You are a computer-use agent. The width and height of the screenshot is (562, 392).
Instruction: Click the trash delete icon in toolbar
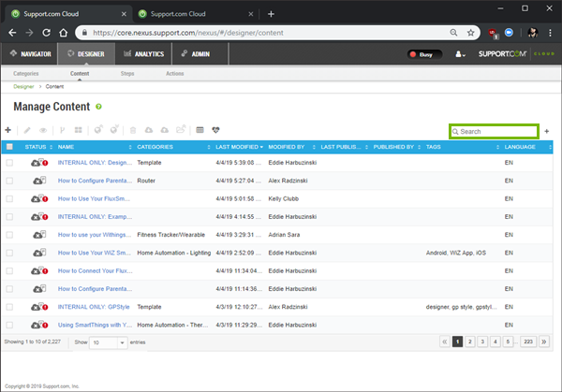[133, 130]
